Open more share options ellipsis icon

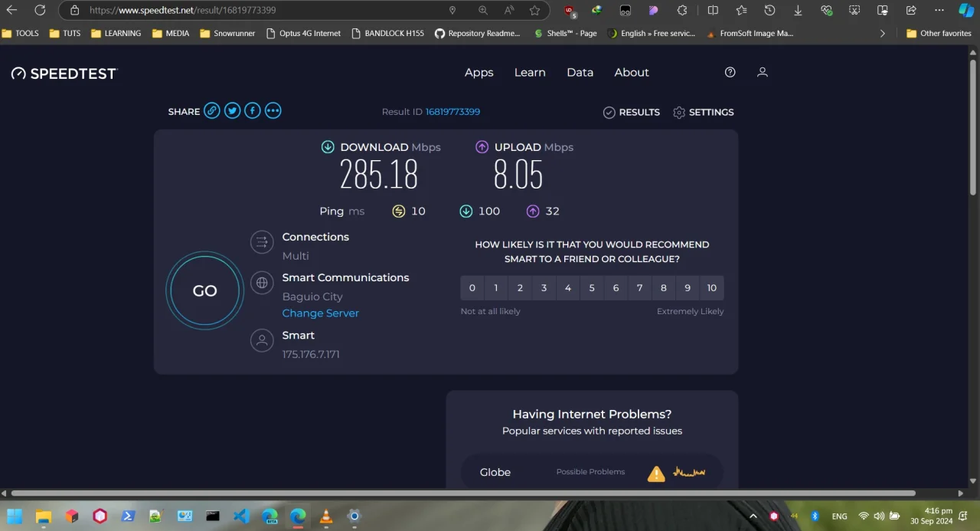click(273, 111)
